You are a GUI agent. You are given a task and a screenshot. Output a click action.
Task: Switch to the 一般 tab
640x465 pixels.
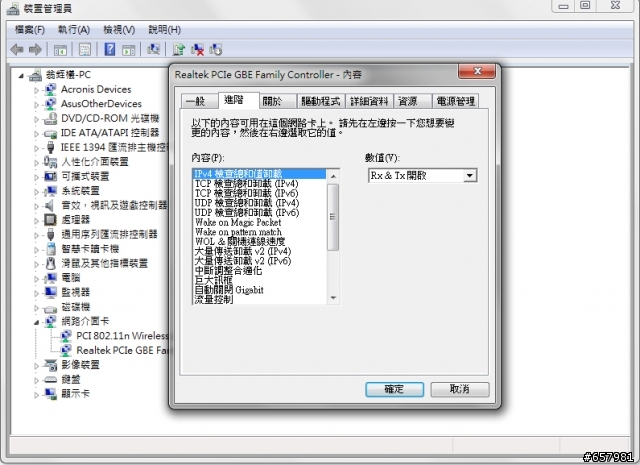199,101
